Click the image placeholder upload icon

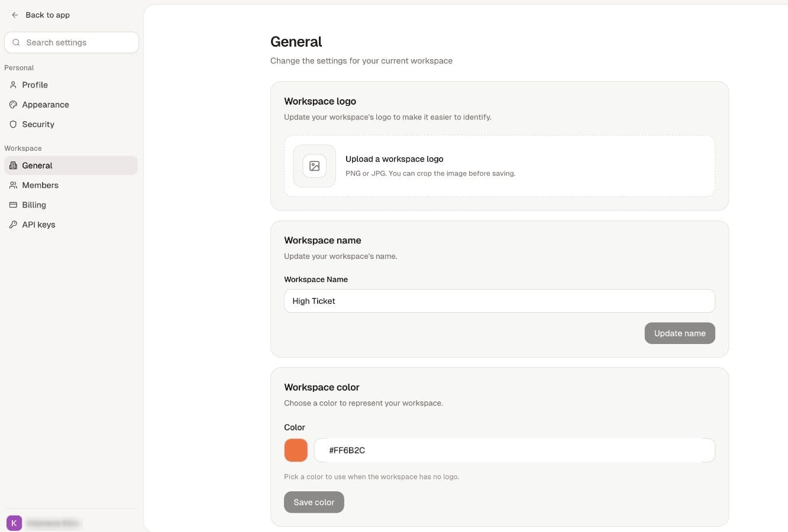315,166
